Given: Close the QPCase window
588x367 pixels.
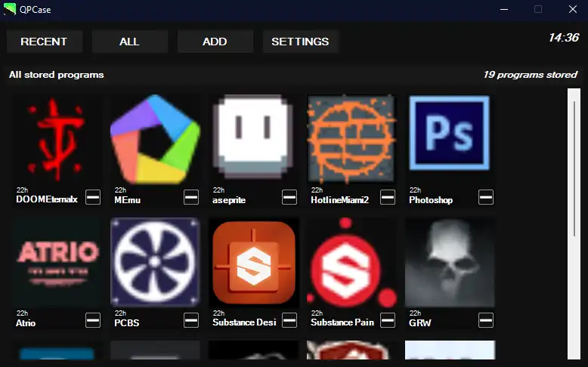Looking at the screenshot, I should (573, 9).
